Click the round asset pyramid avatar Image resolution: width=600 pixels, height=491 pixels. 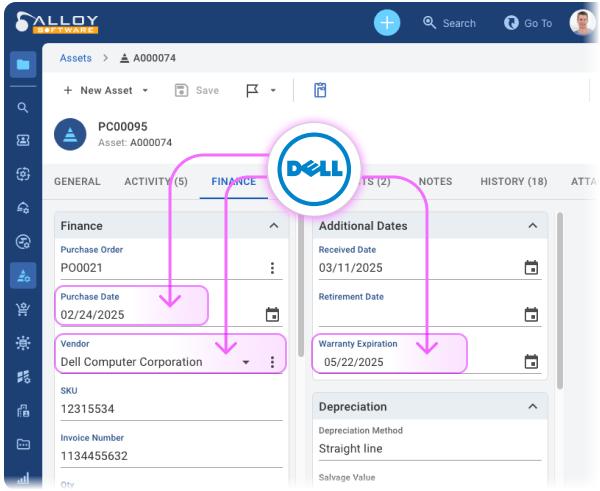[70, 134]
